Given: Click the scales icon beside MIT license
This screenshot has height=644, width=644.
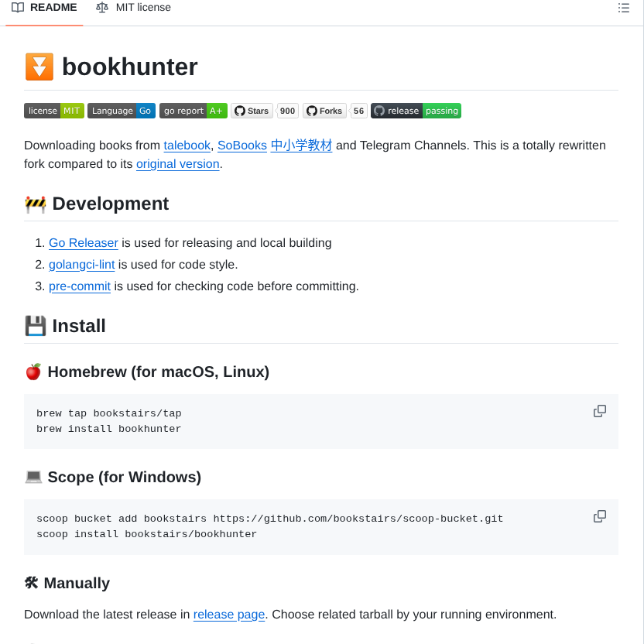Looking at the screenshot, I should [x=101, y=8].
